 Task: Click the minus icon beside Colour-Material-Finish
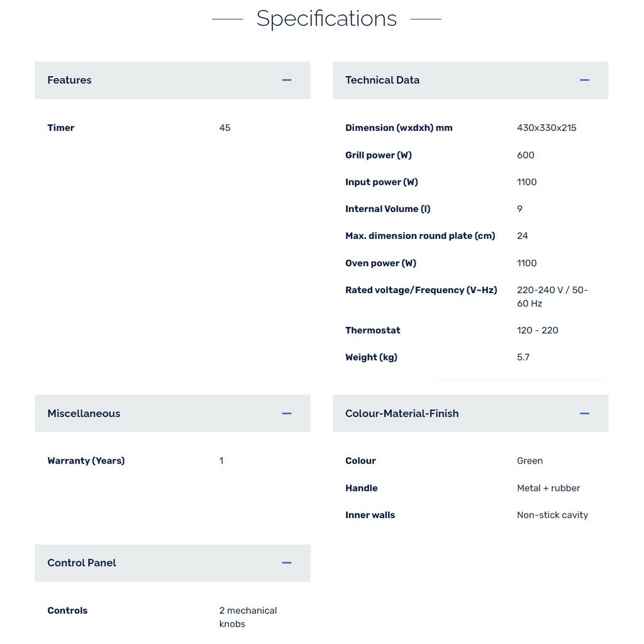point(584,413)
